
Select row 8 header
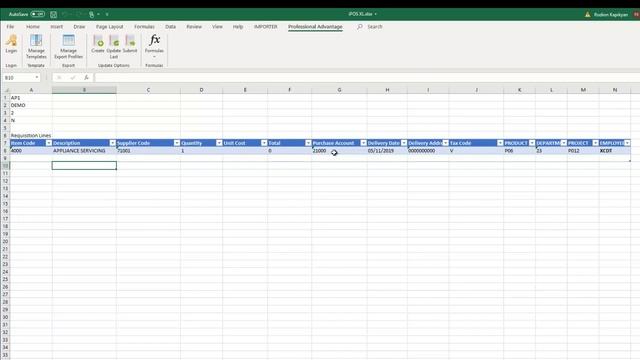pyautogui.click(x=5, y=151)
